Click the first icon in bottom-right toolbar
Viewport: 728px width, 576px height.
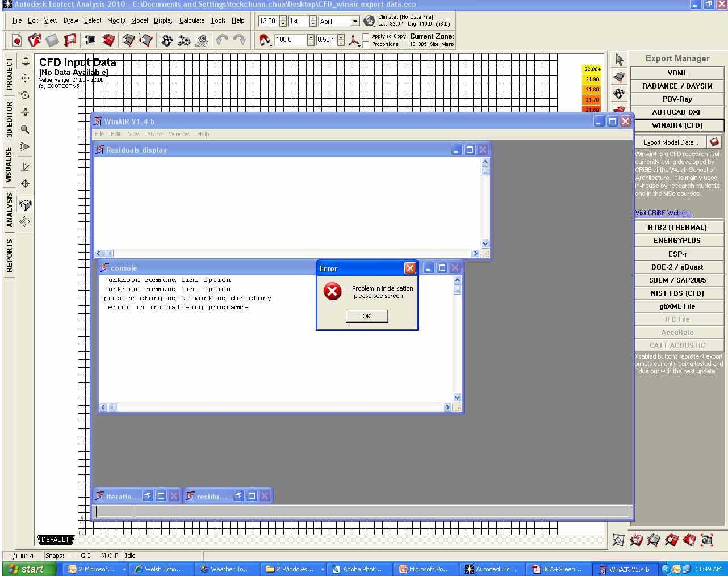[618, 540]
